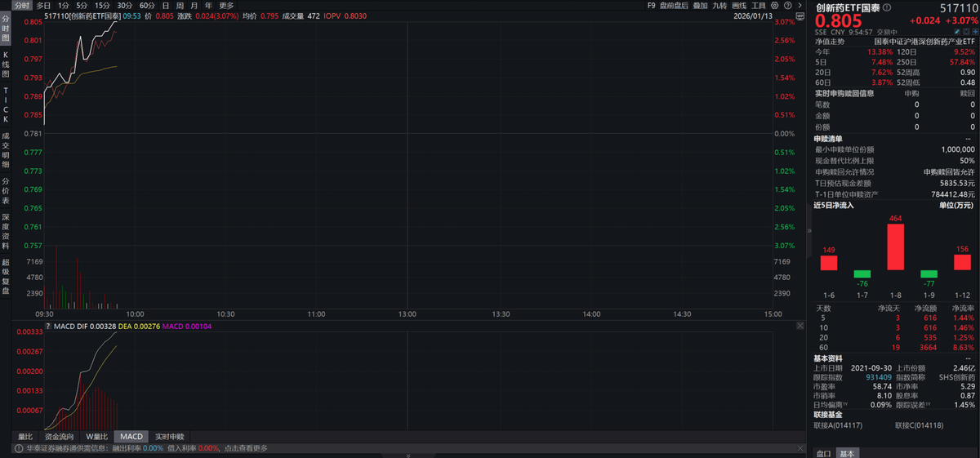Click the info icon beside 创新药ETF国泰 title
The height and width of the screenshot is (458, 980).
click(888, 7)
